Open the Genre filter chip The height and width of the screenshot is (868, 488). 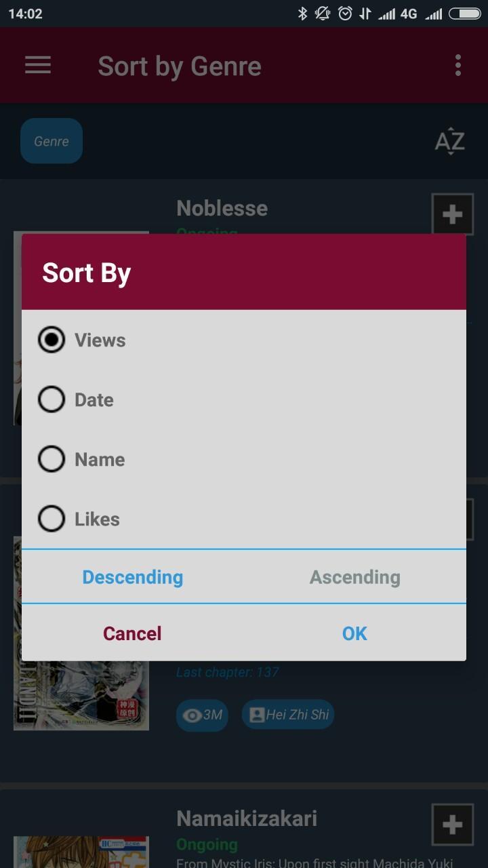[52, 141]
